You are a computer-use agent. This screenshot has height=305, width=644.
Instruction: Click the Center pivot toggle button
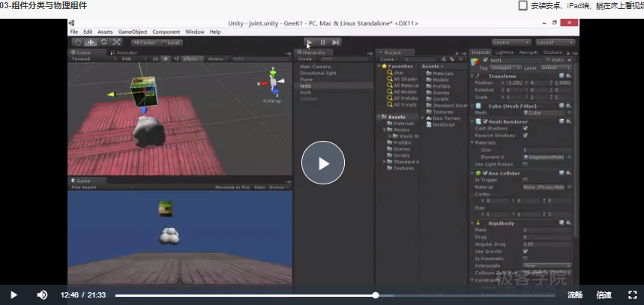[144, 43]
